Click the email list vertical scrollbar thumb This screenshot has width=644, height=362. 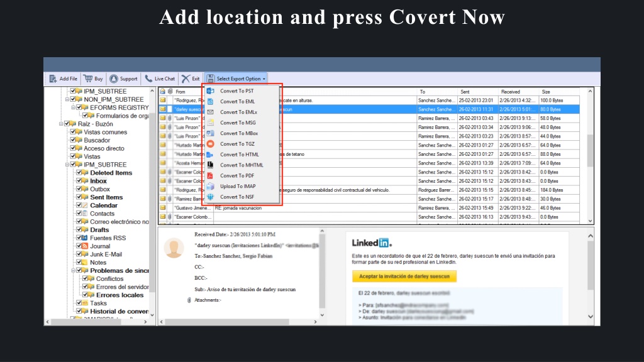[x=590, y=150]
